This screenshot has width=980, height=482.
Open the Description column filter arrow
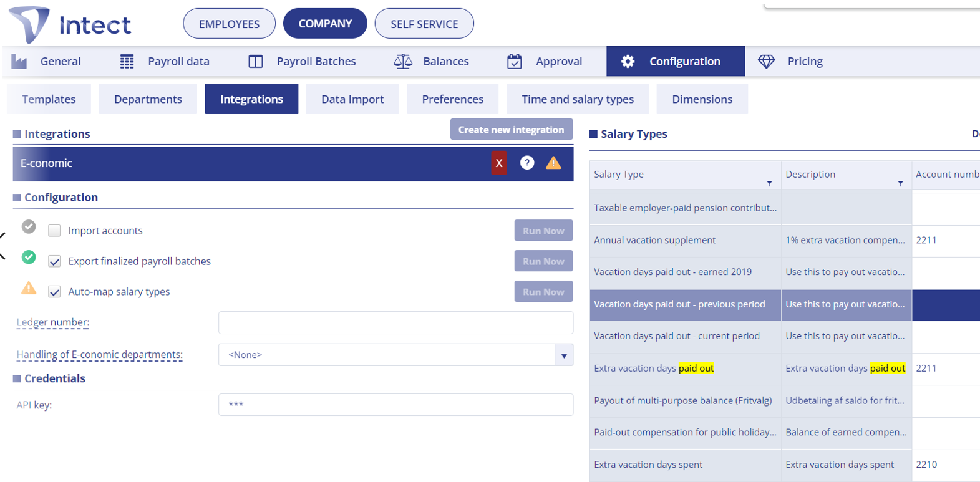tap(900, 183)
